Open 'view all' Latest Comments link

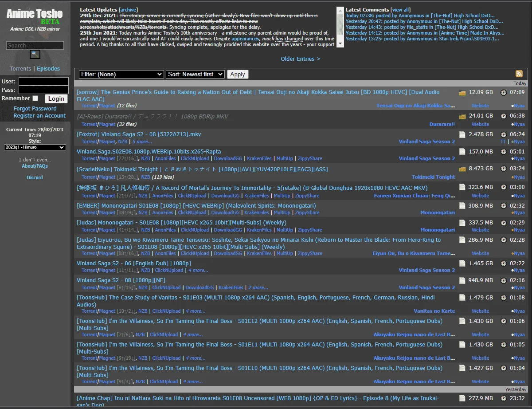click(401, 10)
